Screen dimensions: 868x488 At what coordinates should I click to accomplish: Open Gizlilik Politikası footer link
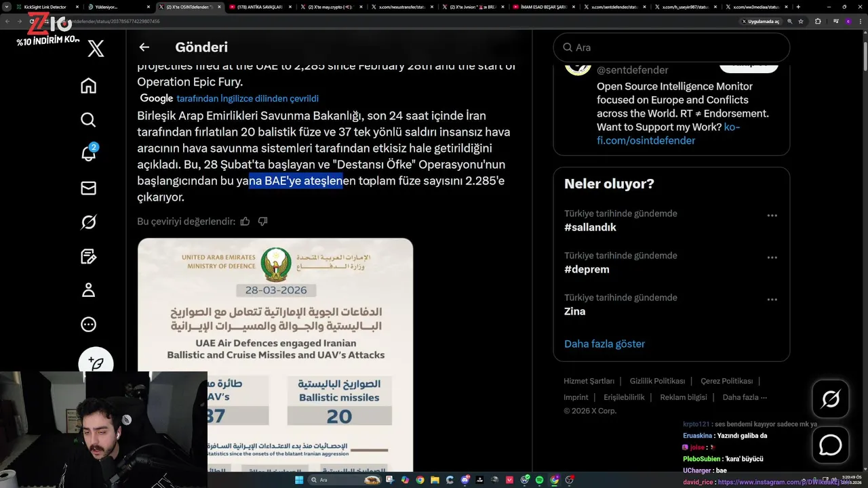pos(657,381)
